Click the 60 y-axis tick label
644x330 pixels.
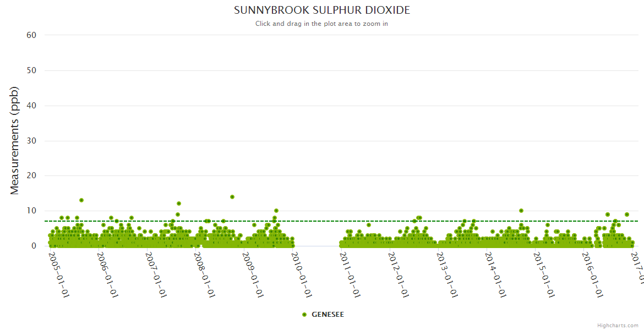coord(31,35)
